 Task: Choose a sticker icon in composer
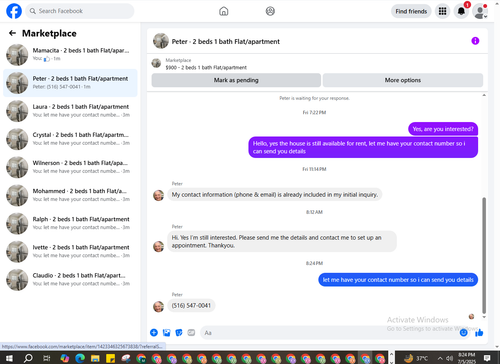pyautogui.click(x=179, y=332)
